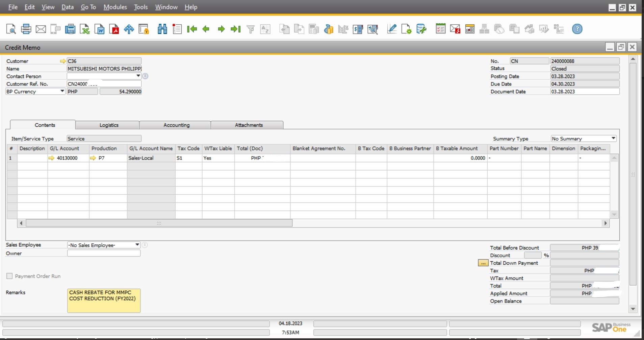Click the WTax Liable Yes cell
Viewport: 644px width, 340px height.
click(218, 158)
